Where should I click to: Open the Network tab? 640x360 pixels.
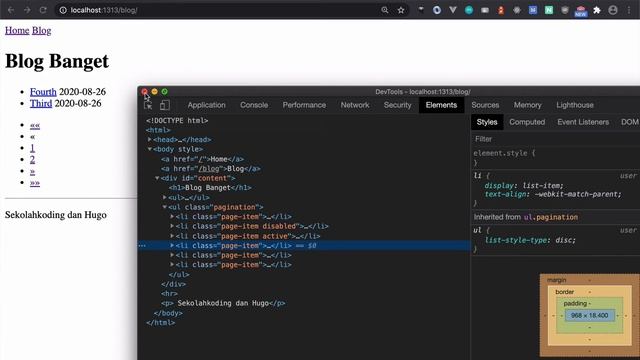(355, 105)
